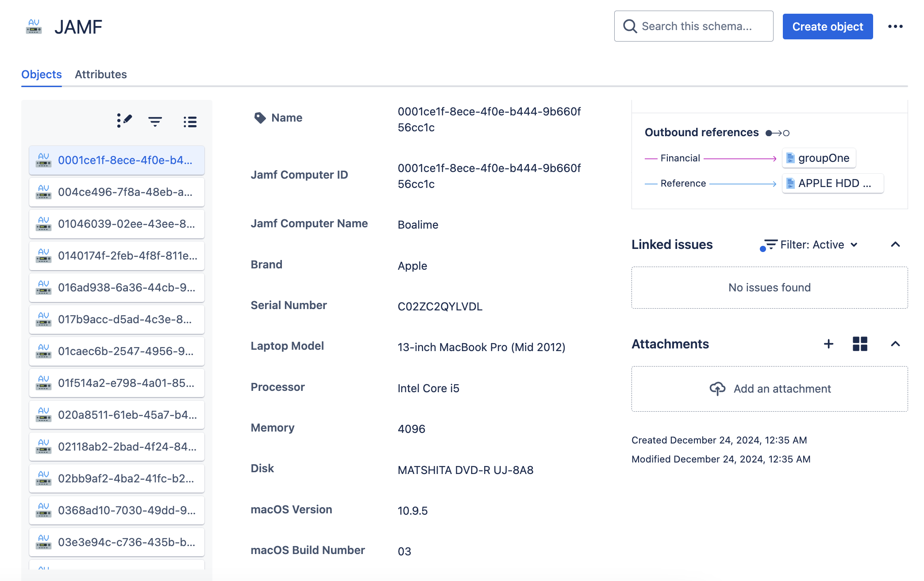The height and width of the screenshot is (581, 924).
Task: Open the Filter: Active dropdown
Action: click(x=809, y=245)
